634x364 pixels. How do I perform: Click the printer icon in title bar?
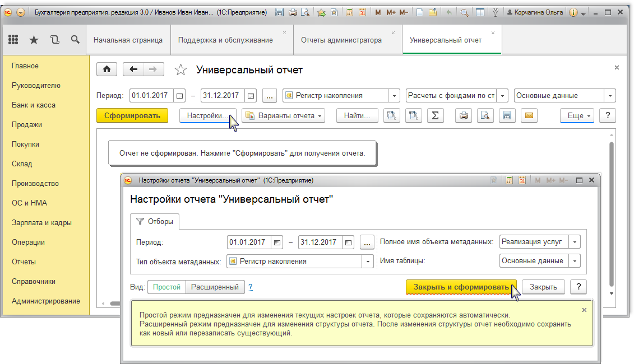[x=293, y=12]
